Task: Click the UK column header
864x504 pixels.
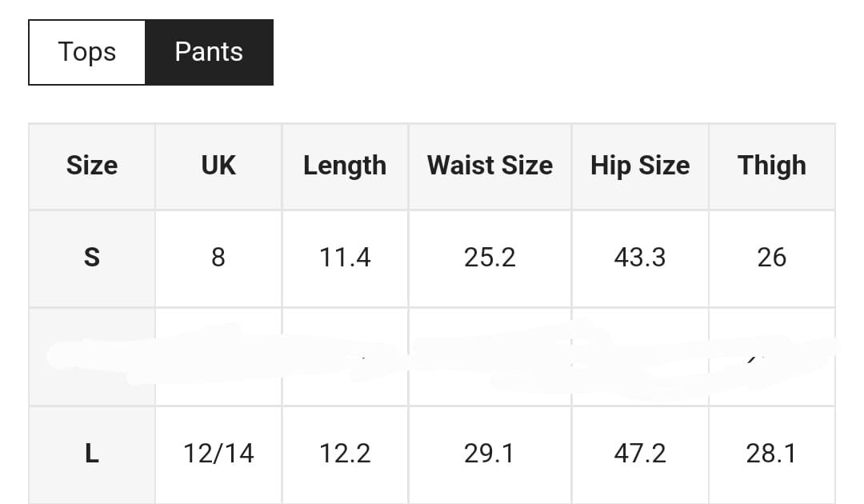Action: (x=218, y=166)
